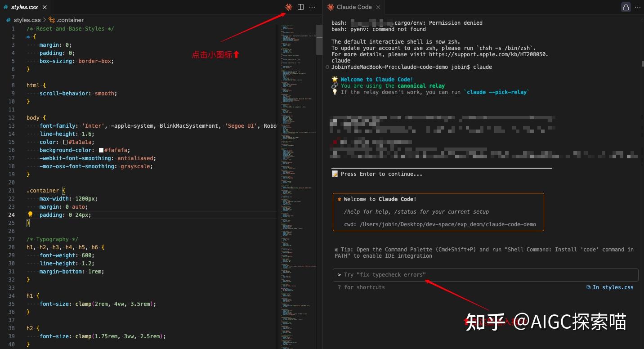Click the "bash: pyenv: command not found" line
The height and width of the screenshot is (349, 644).
click(x=378, y=29)
